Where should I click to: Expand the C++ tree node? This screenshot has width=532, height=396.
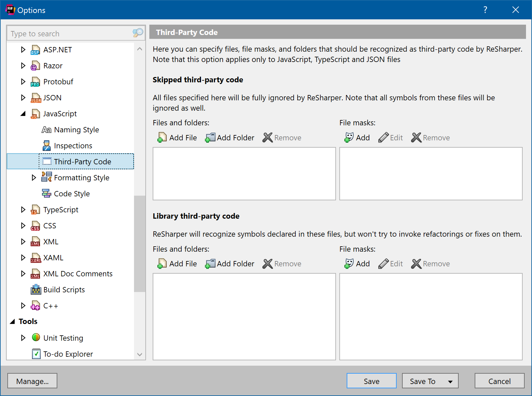coord(23,306)
